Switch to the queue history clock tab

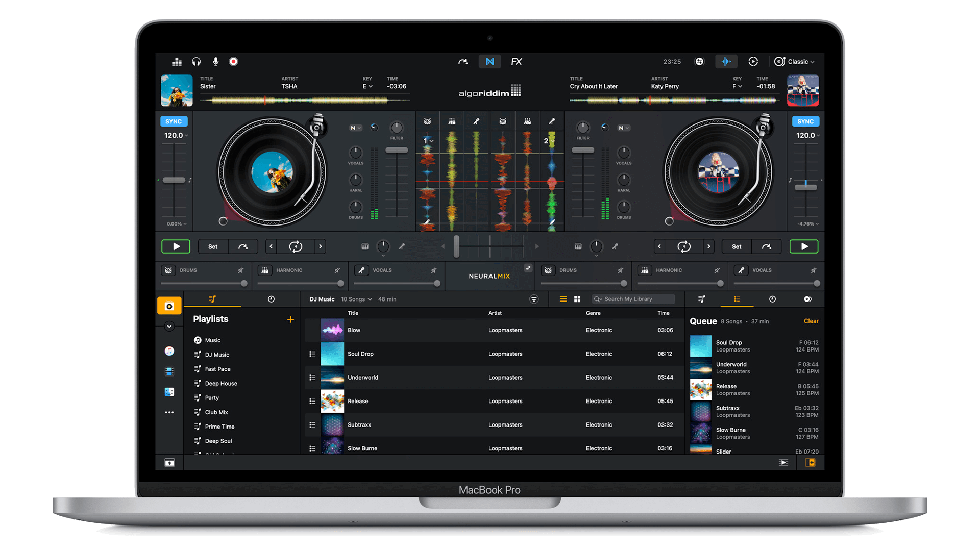pyautogui.click(x=772, y=299)
